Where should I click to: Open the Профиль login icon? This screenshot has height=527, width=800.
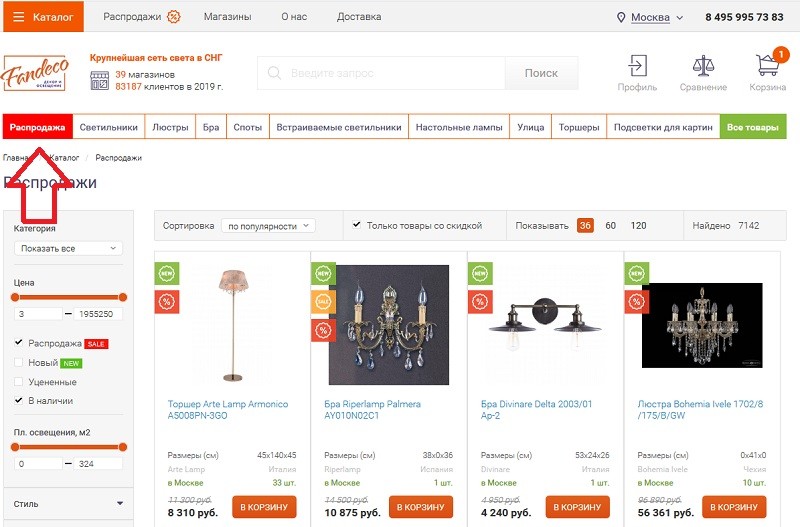[x=637, y=66]
